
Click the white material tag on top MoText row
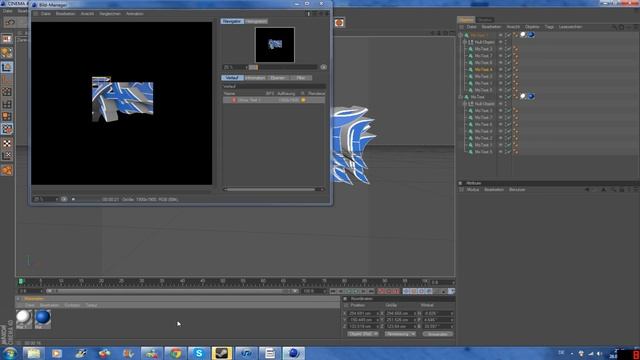click(523, 35)
